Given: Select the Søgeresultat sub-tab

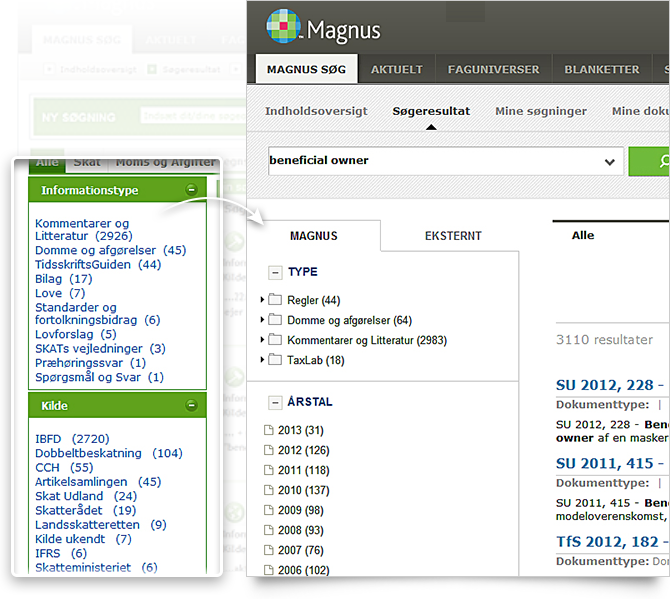Looking at the screenshot, I should [x=431, y=111].
